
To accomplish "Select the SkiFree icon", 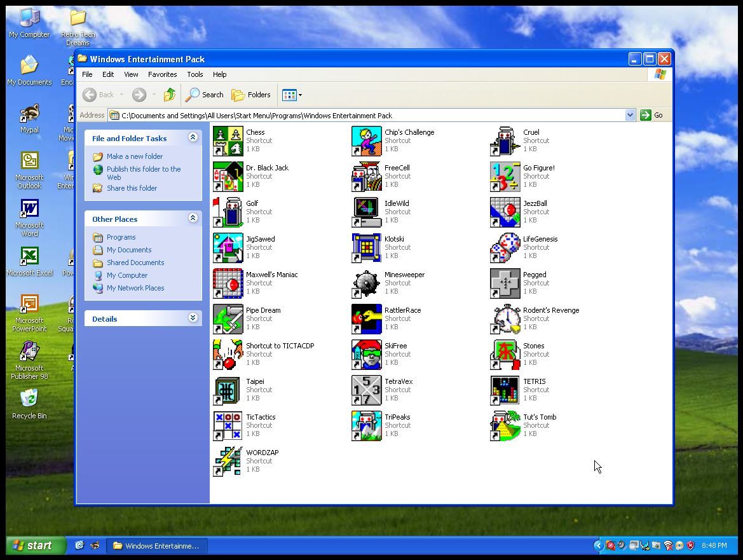I will [366, 355].
